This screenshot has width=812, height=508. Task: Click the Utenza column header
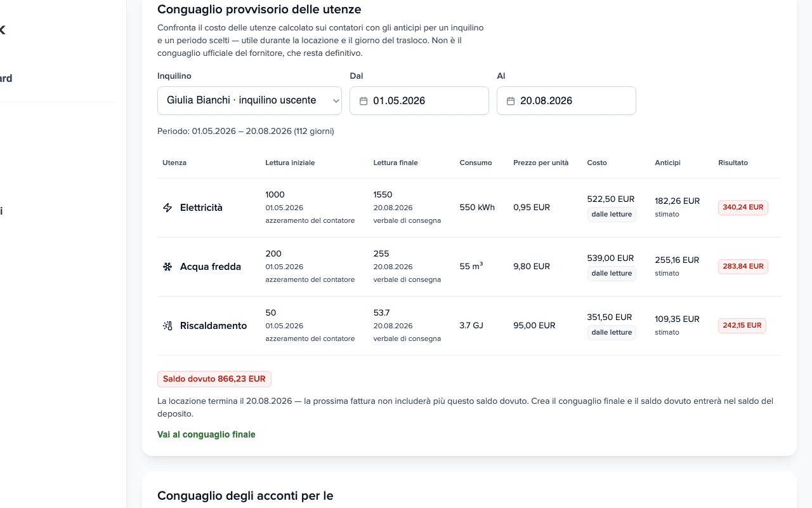click(x=174, y=163)
